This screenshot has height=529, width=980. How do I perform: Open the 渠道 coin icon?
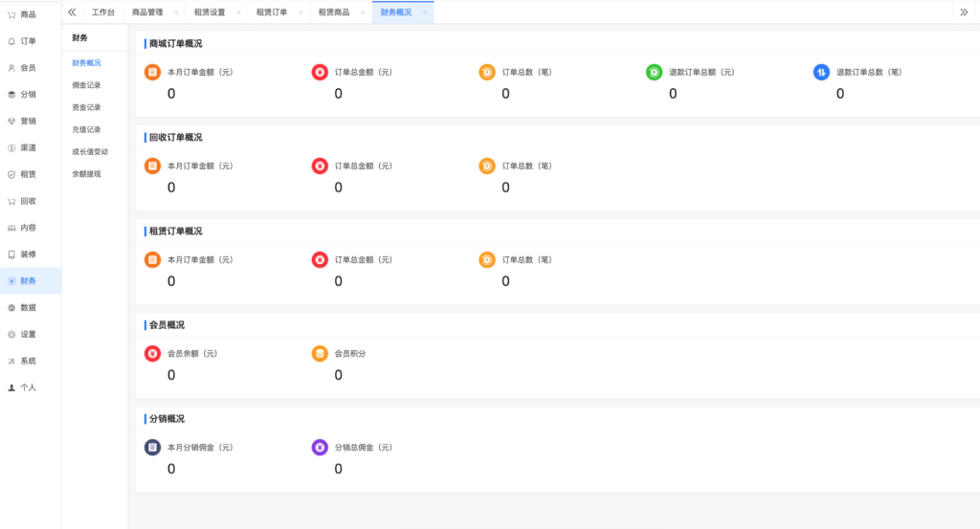click(x=11, y=148)
